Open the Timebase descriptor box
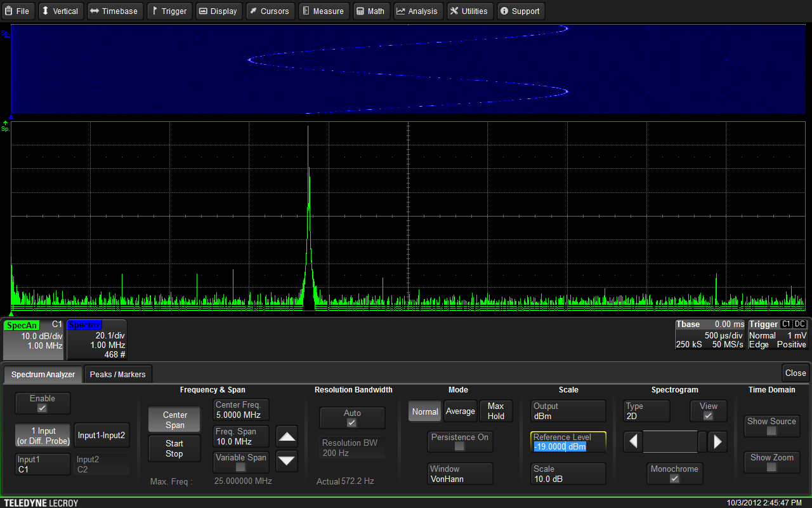 coord(709,335)
